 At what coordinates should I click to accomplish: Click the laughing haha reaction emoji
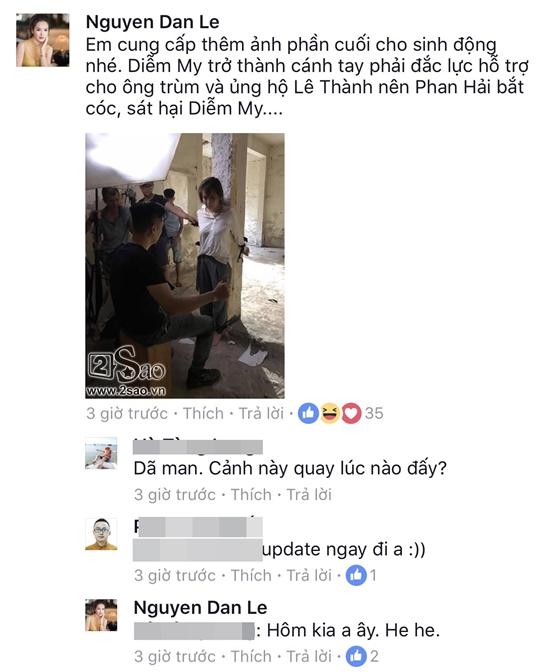(x=330, y=413)
